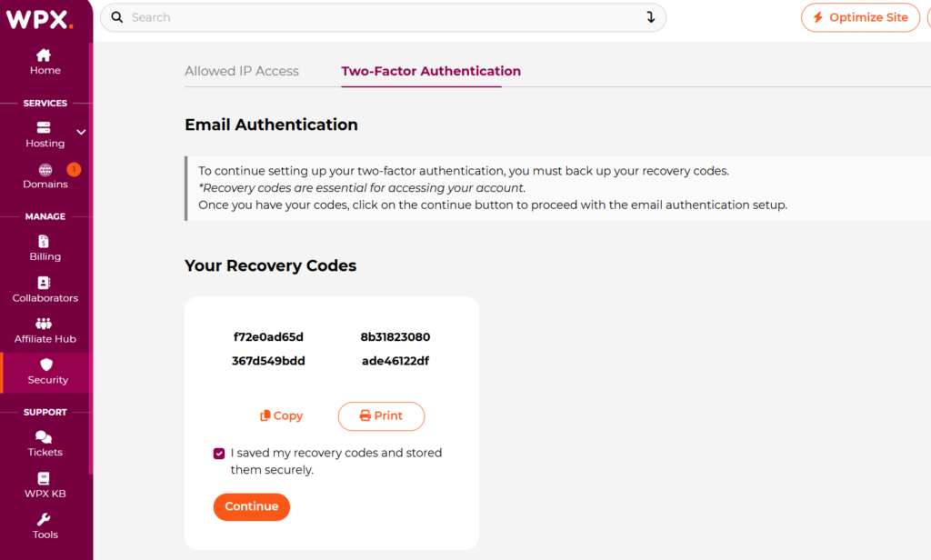Open the Affiliate Hub icon

pyautogui.click(x=44, y=324)
